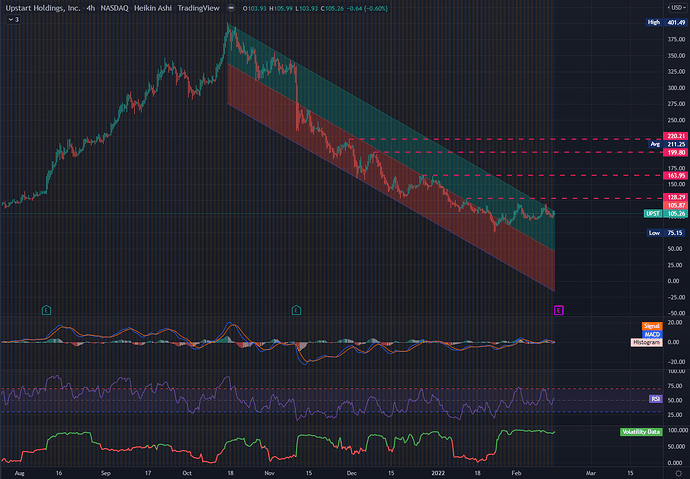Click the purple RSI indicator label
The height and width of the screenshot is (479, 690).
656,399
